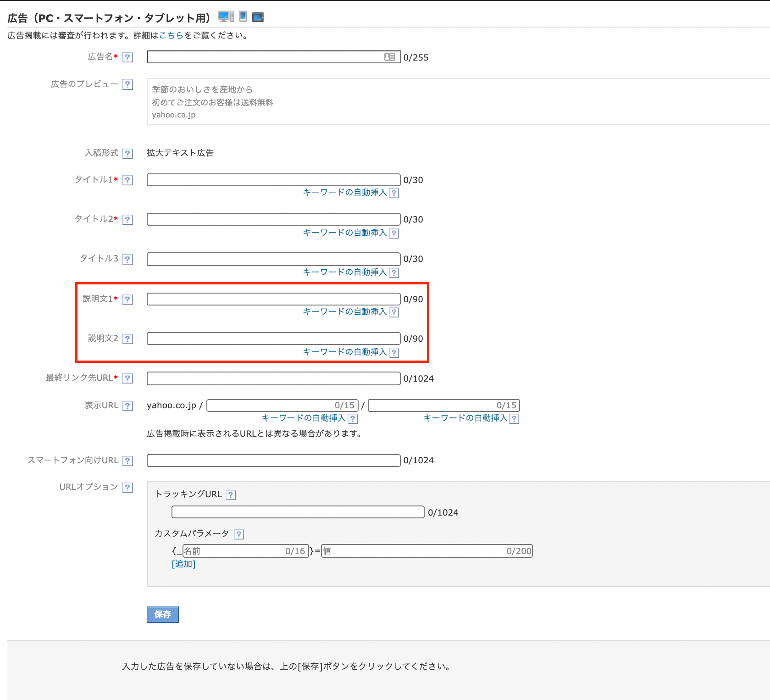Click キーワードの自動挿入 under first 表示URL path
The height and width of the screenshot is (700, 770).
304,418
